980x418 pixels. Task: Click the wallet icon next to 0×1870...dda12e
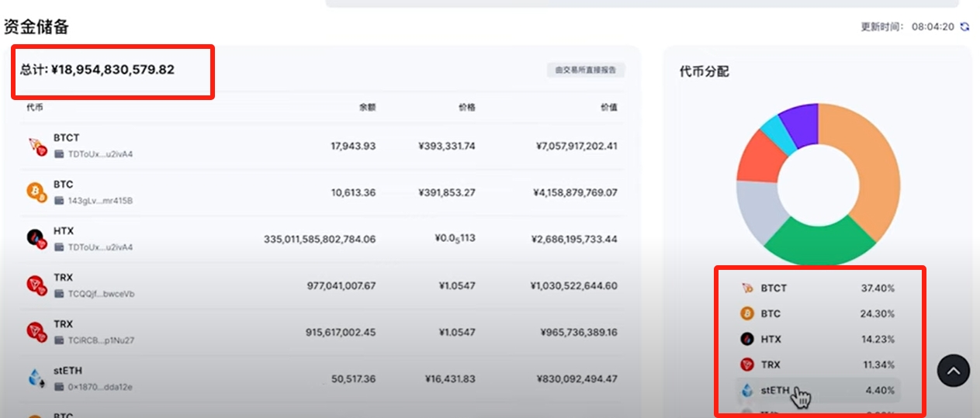tap(59, 387)
